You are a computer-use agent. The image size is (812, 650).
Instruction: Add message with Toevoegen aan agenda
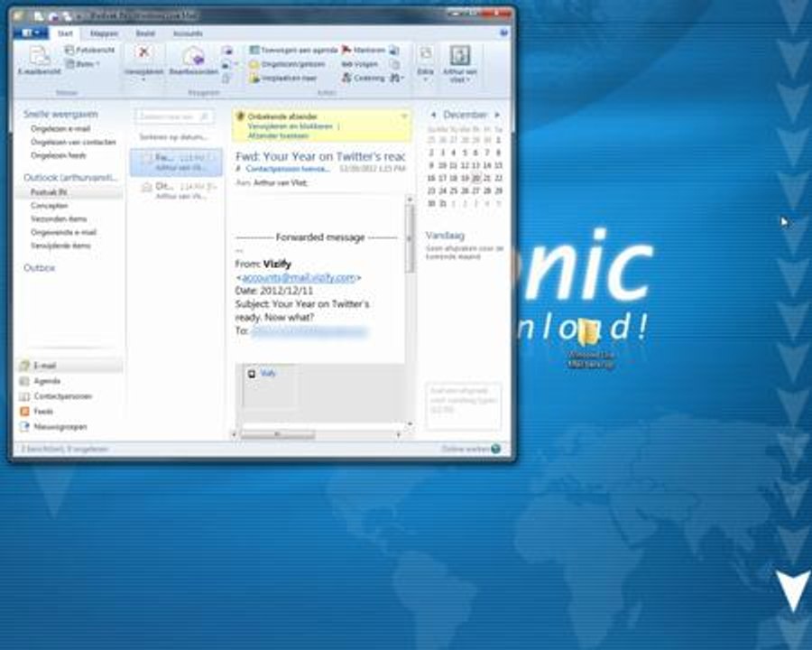(x=293, y=50)
